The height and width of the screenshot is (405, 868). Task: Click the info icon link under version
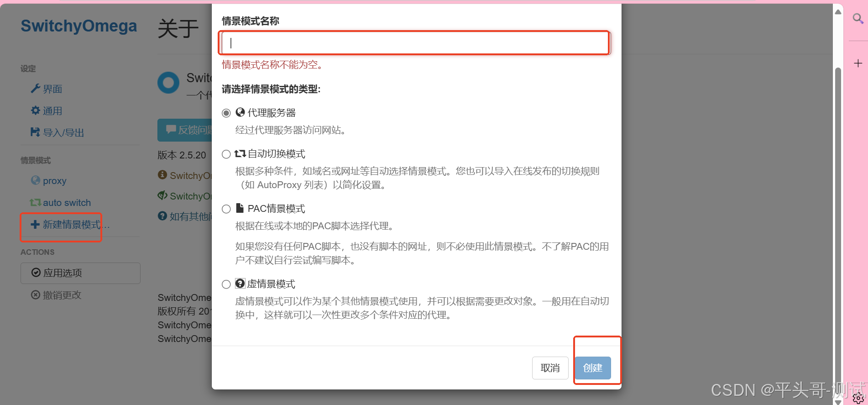(162, 175)
